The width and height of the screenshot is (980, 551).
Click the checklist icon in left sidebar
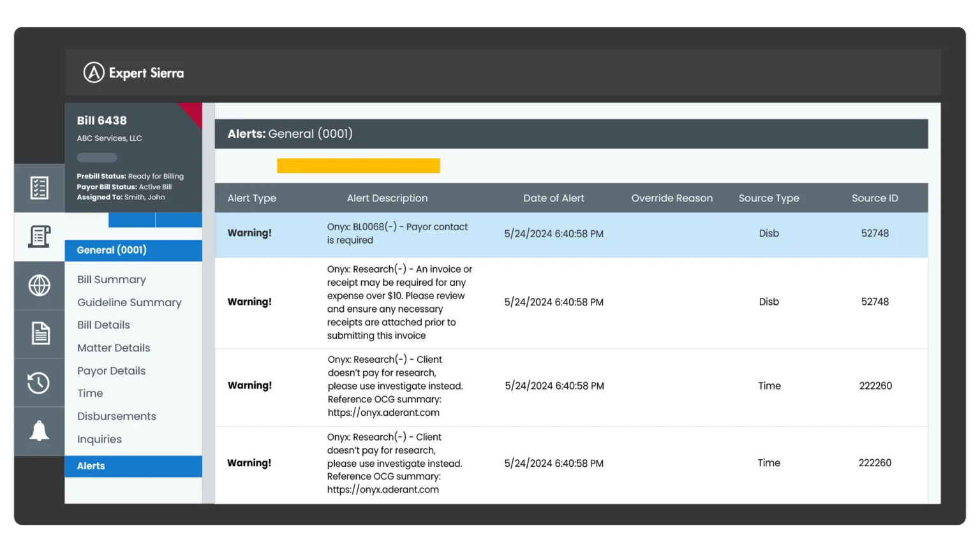tap(39, 188)
